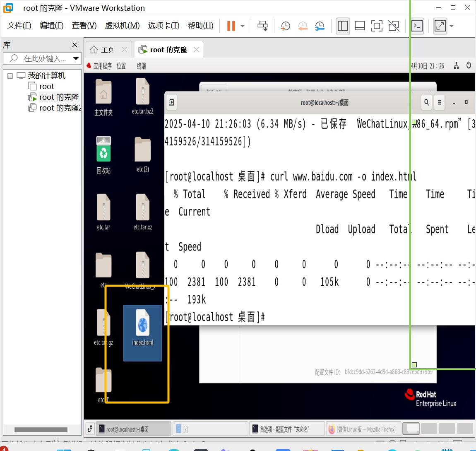Enter full screen mode
Viewport: 476px width, 451px height.
click(377, 26)
